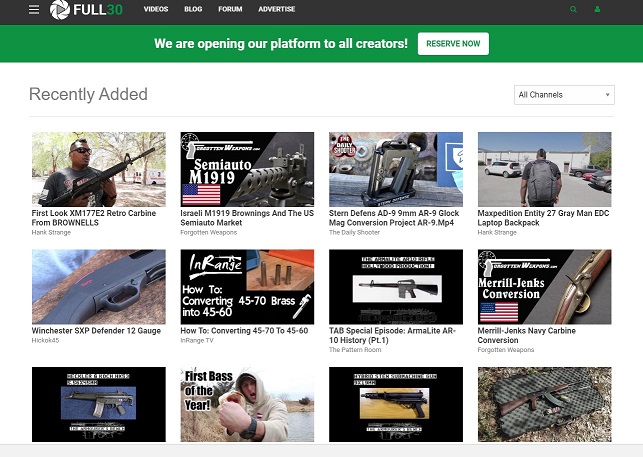Open the Maxpedition backpack video thumbnail
The image size is (643, 457).
[x=545, y=169]
